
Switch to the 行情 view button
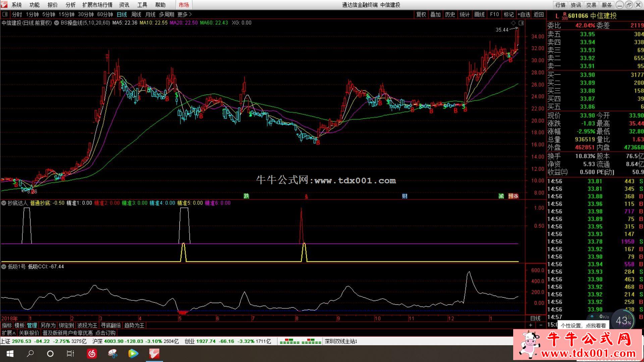click(560, 5)
